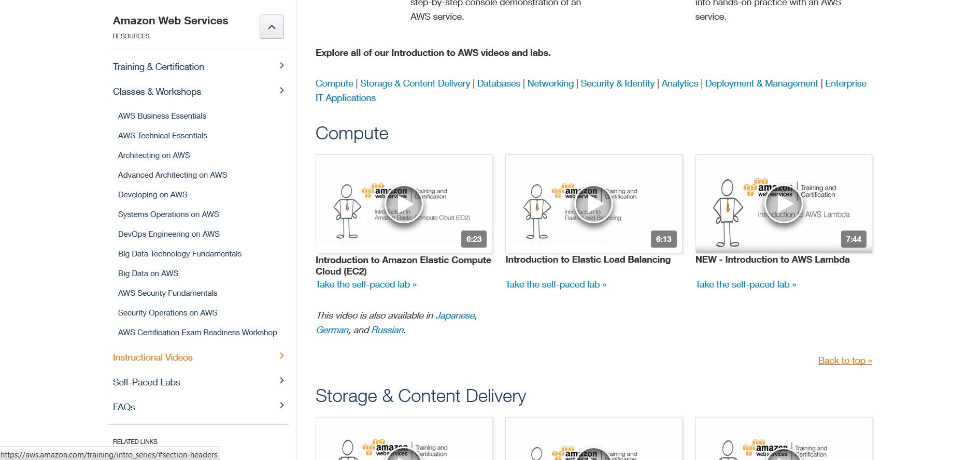Open Architecting on AWS class
This screenshot has width=980, height=460.
point(154,155)
